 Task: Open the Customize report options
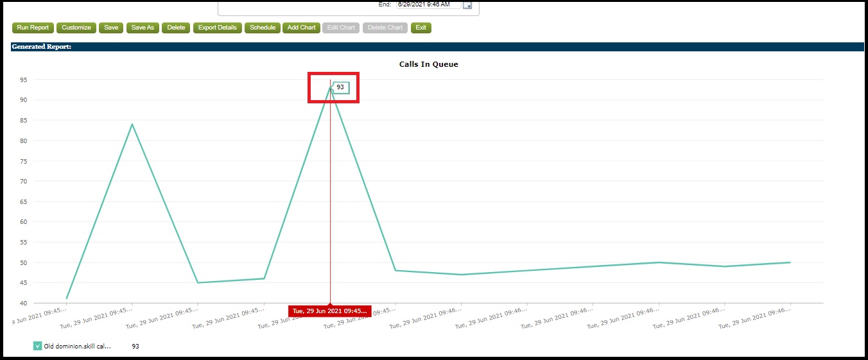pyautogui.click(x=76, y=28)
